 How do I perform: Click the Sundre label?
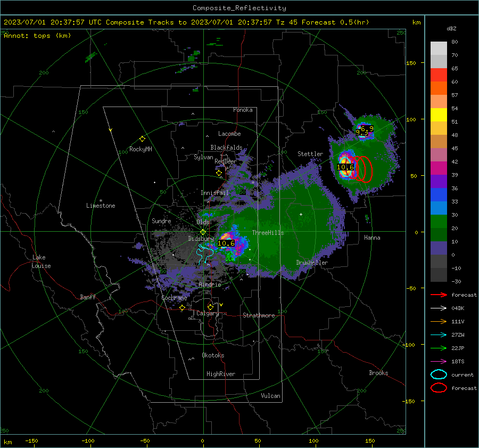161,221
